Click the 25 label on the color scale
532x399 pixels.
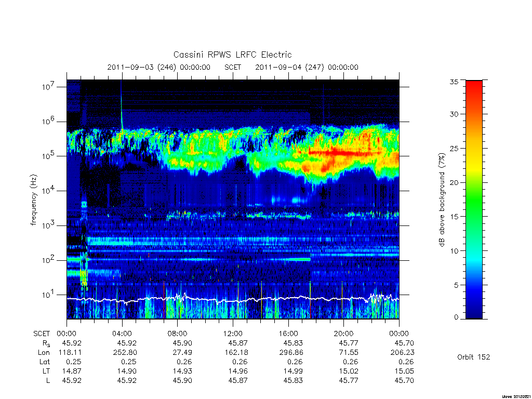[454, 148]
